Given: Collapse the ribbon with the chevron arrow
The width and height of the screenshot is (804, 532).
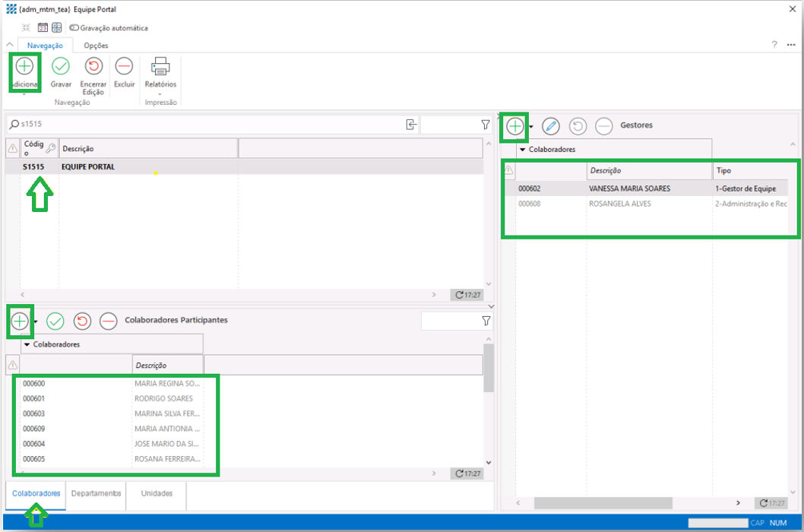Looking at the screenshot, I should point(10,45).
